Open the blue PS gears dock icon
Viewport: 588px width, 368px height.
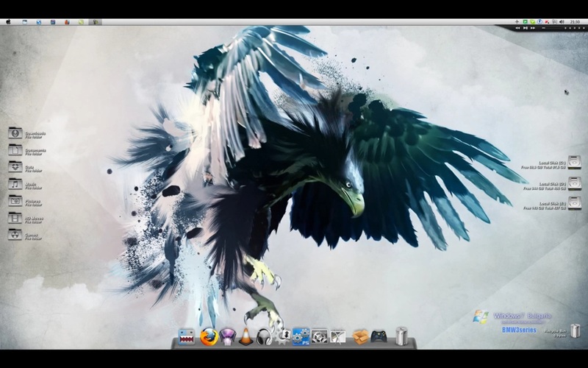pyautogui.click(x=301, y=336)
